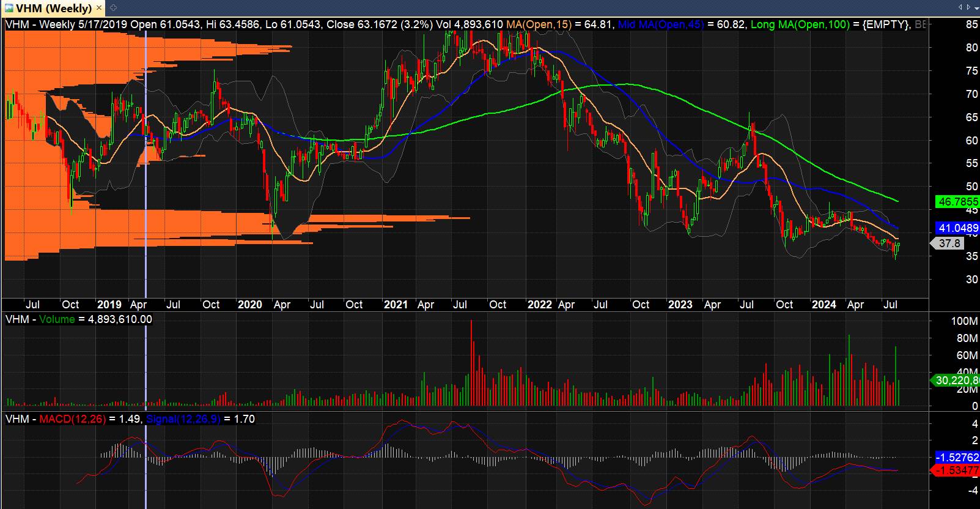Click the chart icon on the VHM tab

9,8
